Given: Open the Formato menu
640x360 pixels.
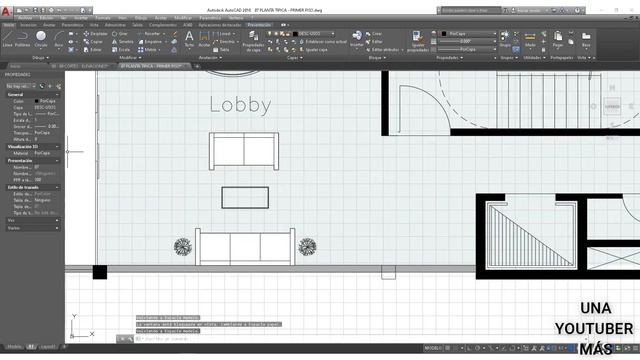Looking at the screenshot, I should 103,18.
